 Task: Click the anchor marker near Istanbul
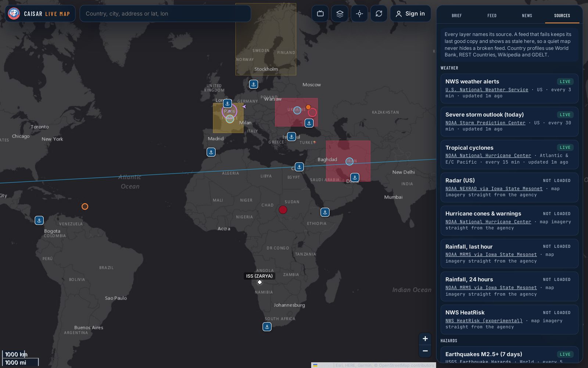click(x=291, y=137)
